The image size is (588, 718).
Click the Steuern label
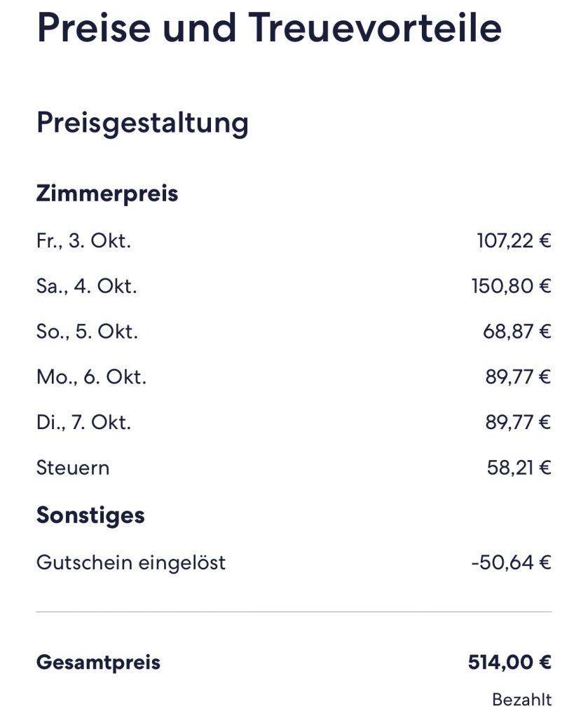(x=73, y=468)
